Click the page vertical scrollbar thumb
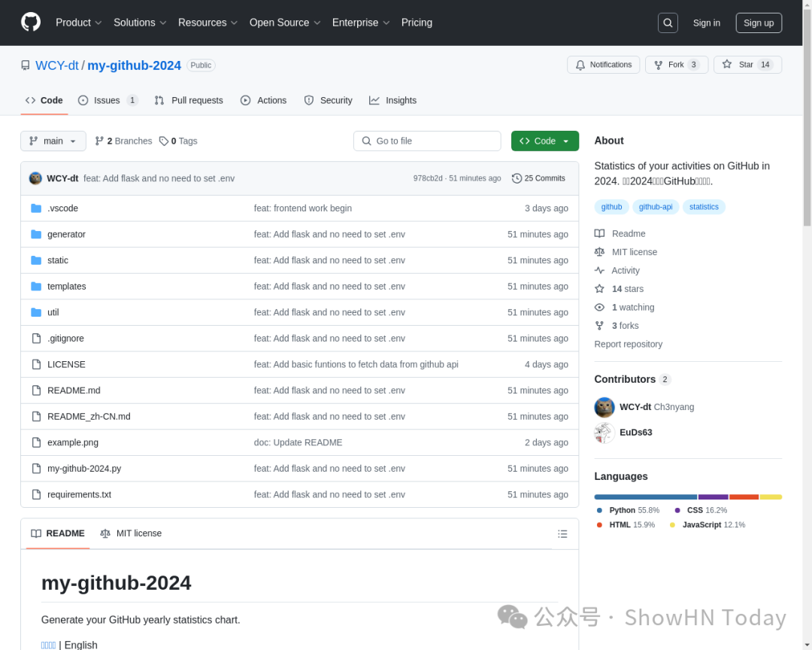Viewport: 812px width, 650px height. click(807, 117)
